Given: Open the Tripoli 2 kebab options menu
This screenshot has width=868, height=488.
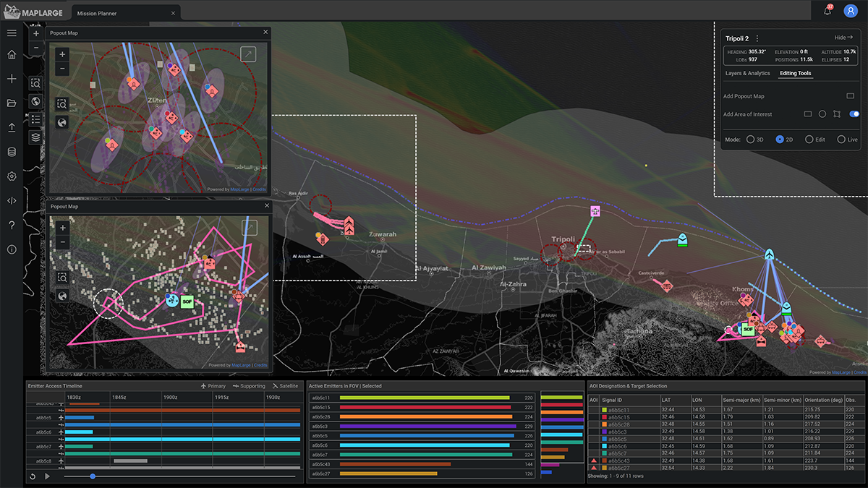Looking at the screenshot, I should (757, 38).
